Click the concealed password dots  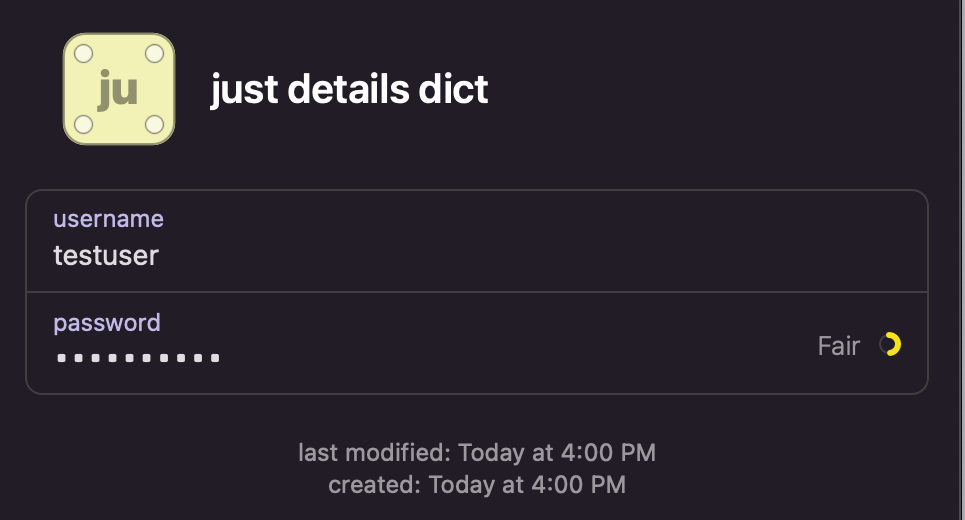[x=138, y=358]
